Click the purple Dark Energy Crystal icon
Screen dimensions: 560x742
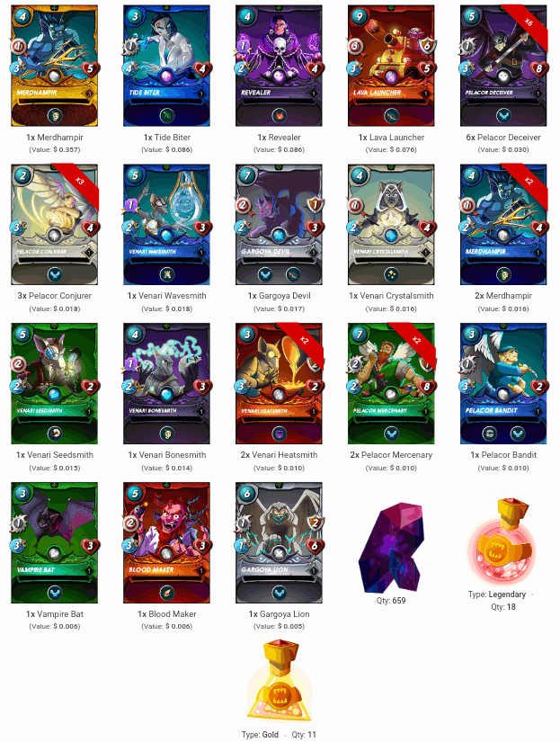click(390, 547)
